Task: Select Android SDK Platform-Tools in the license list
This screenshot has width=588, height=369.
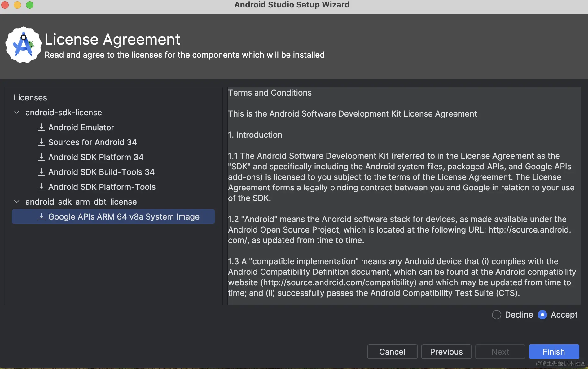Action: coord(102,187)
